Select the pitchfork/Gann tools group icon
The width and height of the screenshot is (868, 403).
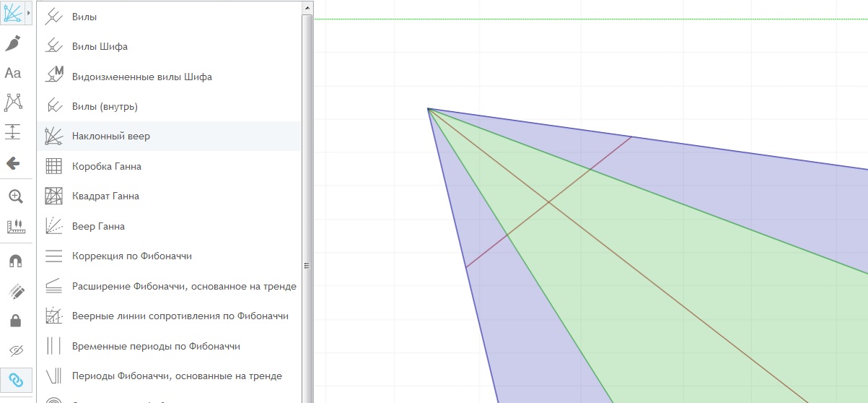12,13
